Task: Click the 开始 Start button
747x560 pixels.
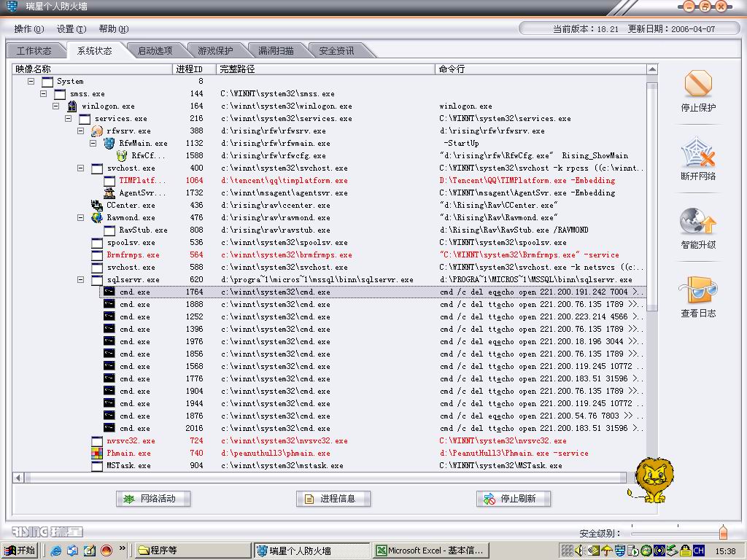Action: (19, 551)
